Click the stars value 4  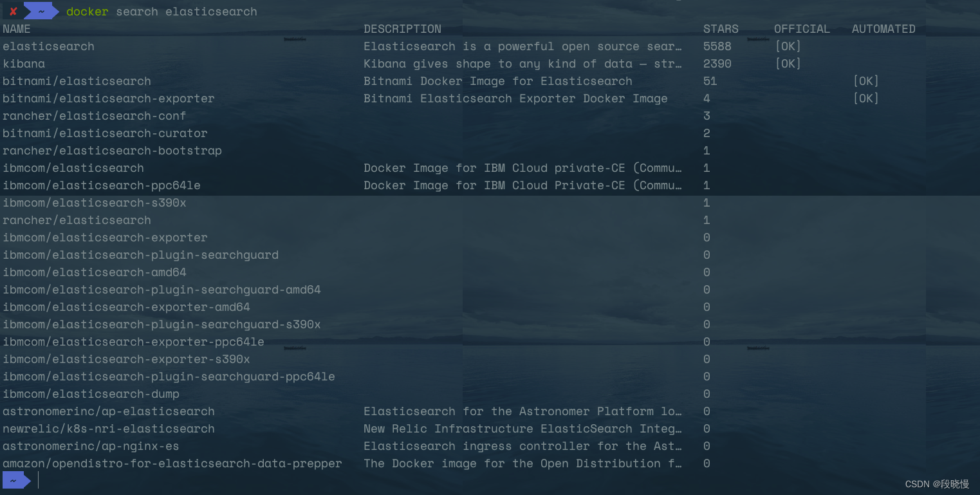point(707,98)
